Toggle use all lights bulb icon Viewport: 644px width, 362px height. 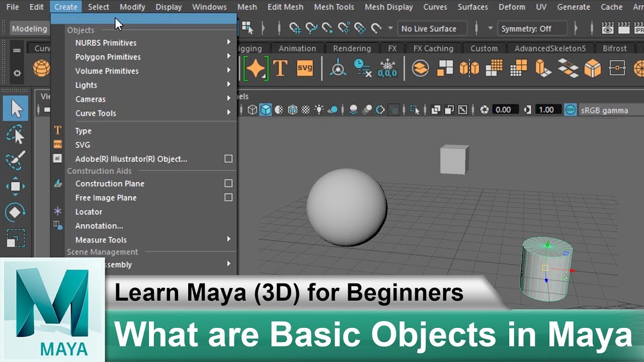319,110
